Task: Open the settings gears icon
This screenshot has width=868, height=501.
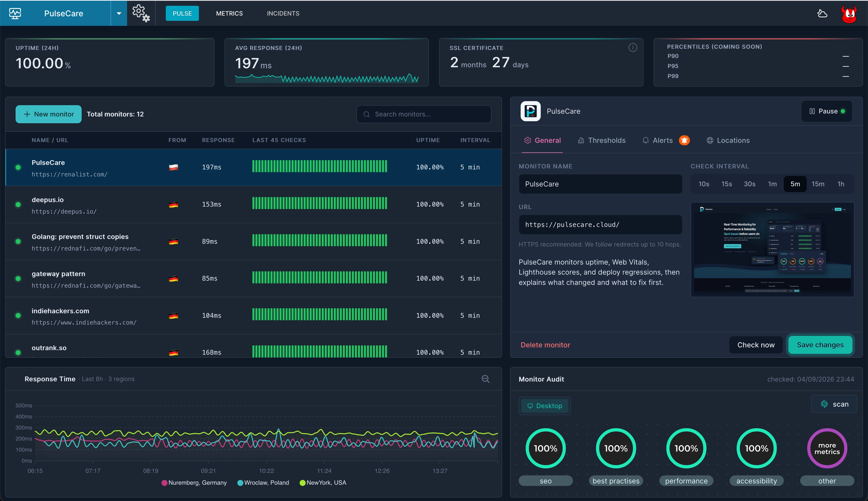Action: [141, 13]
